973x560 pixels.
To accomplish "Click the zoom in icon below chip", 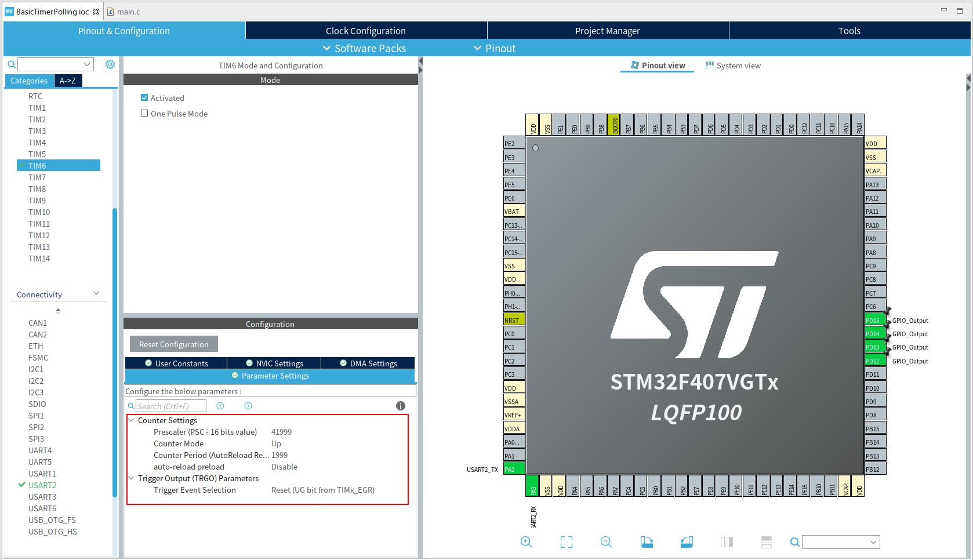I will click(x=527, y=542).
